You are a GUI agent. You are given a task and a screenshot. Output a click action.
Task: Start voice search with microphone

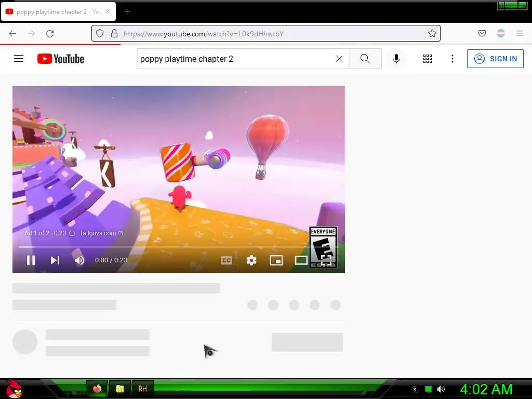coord(396,59)
